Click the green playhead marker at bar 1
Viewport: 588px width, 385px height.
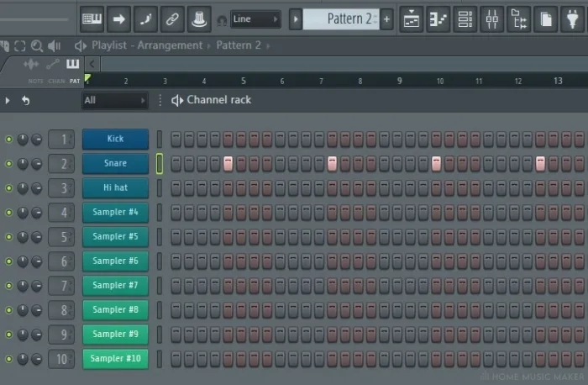tap(87, 78)
